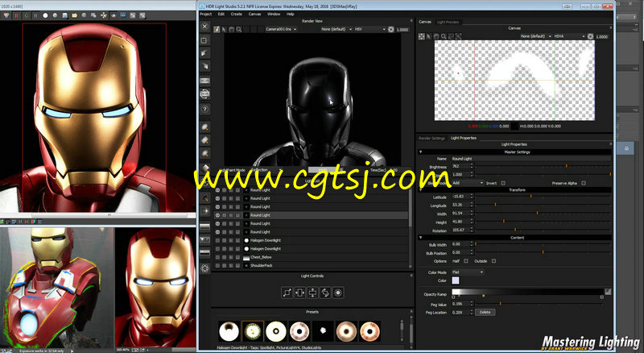The image size is (644, 353).
Task: Switch to the Light Preview tab
Action: tap(448, 22)
